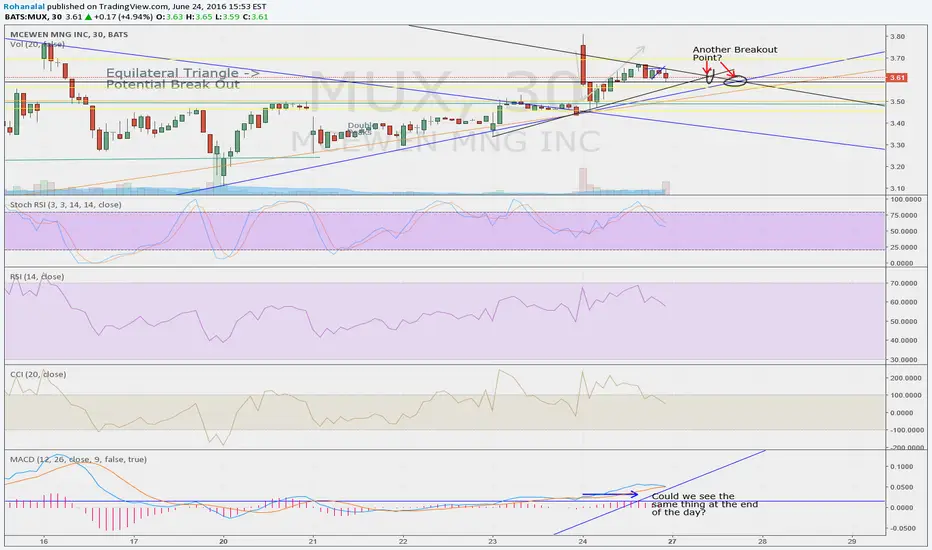Viewport: 932px width, 550px height.
Task: Click the 3.40 price axis value
Action: [897, 123]
